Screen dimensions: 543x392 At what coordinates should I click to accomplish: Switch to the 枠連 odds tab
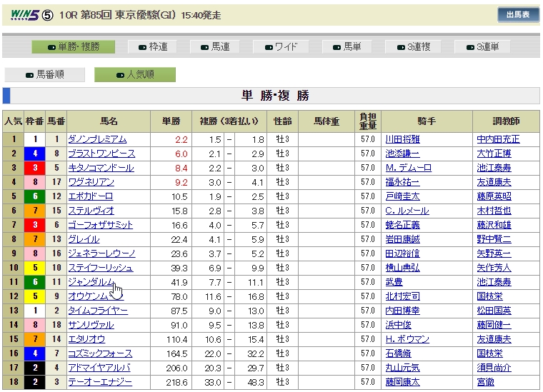pyautogui.click(x=152, y=47)
